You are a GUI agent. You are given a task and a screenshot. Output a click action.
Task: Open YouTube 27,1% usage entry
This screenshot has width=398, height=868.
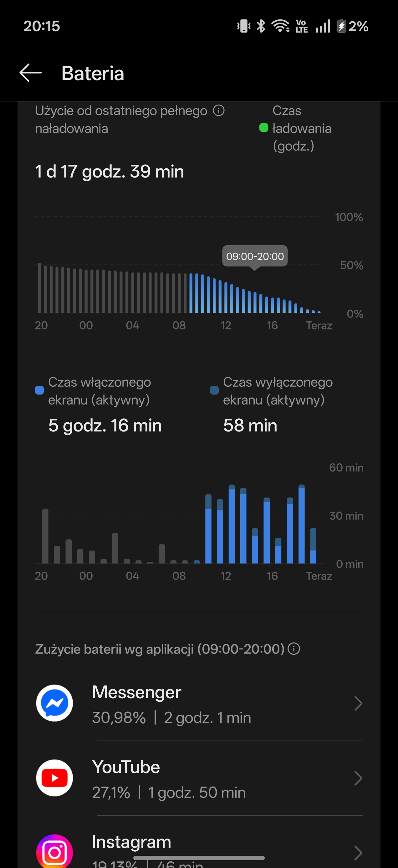click(168, 792)
